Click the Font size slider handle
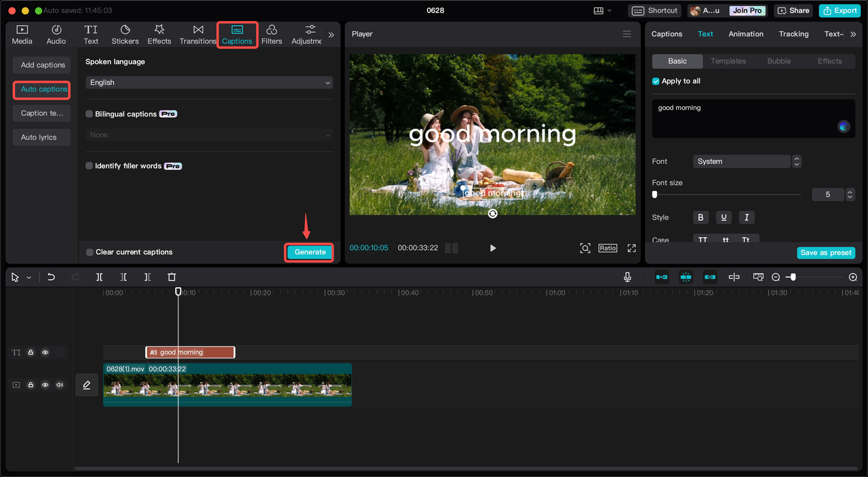This screenshot has width=868, height=477. tap(654, 194)
